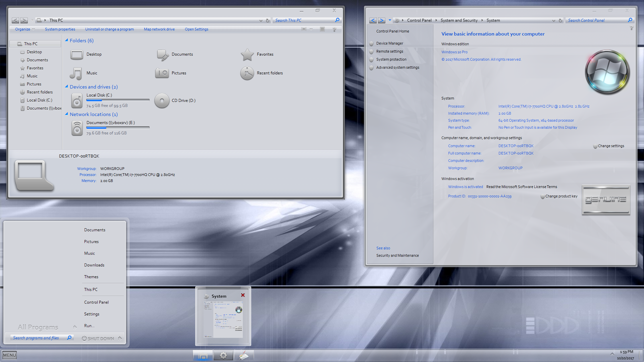644x362 pixels.
Task: Click the change-views icon in Explorer command bar
Action: pyautogui.click(x=304, y=29)
